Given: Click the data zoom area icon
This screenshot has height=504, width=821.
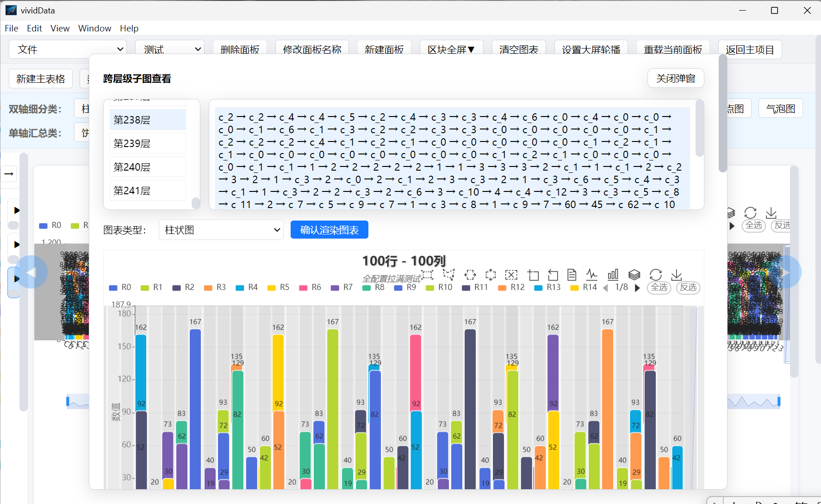Looking at the screenshot, I should point(533,275).
